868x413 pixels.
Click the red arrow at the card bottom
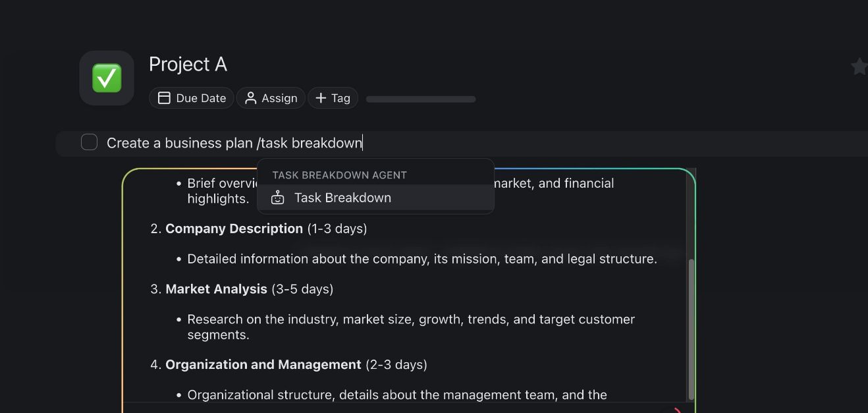pyautogui.click(x=678, y=409)
